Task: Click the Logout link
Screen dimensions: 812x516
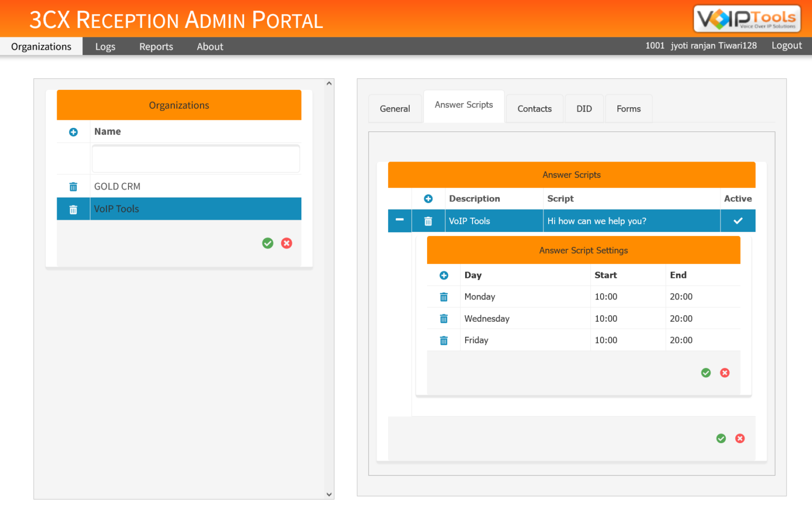Action: (x=786, y=45)
